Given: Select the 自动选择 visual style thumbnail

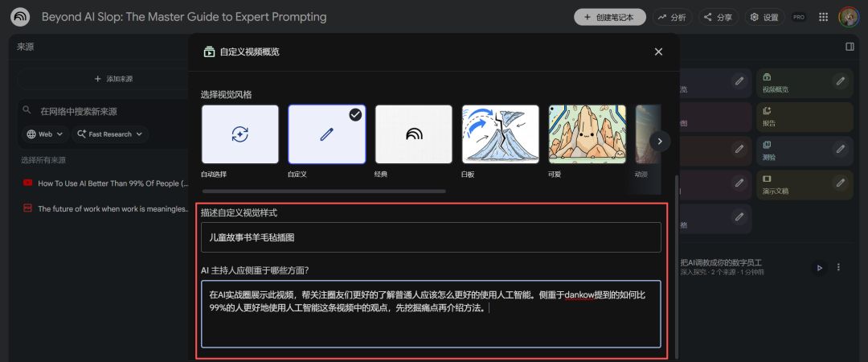Looking at the screenshot, I should coord(240,134).
